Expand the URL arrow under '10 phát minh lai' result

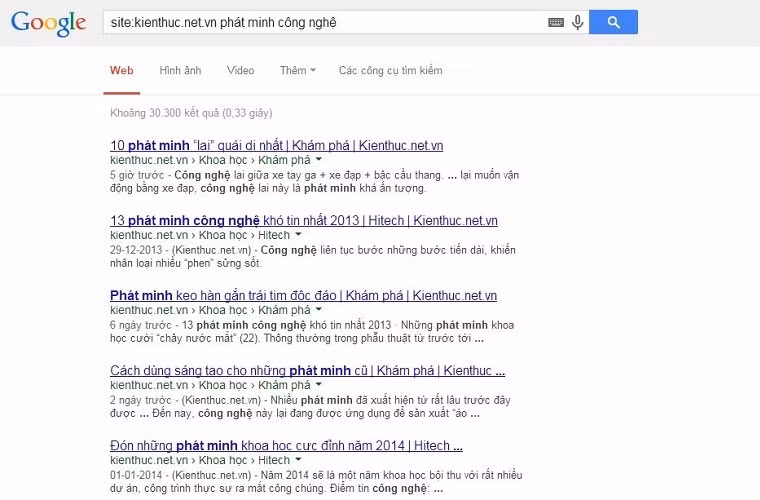click(x=318, y=159)
